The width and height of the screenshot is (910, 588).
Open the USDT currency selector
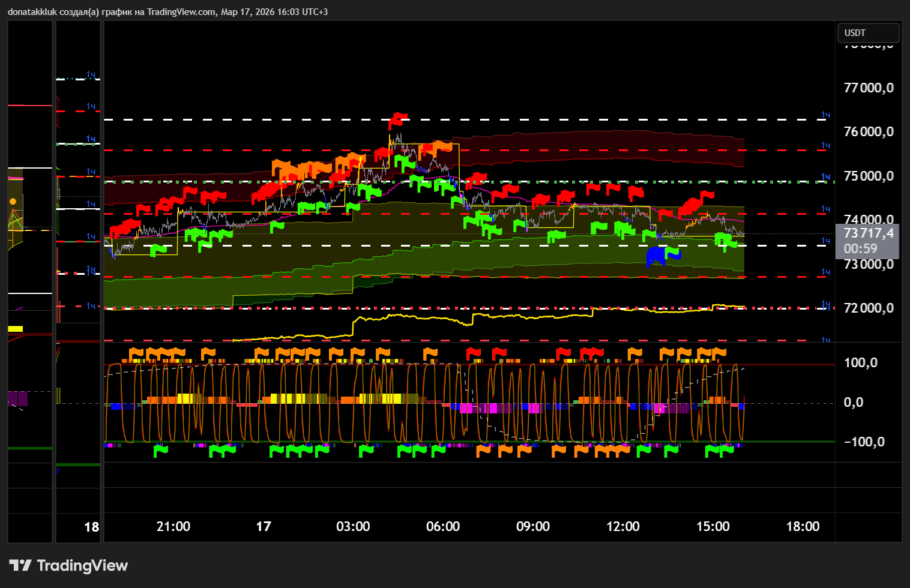pyautogui.click(x=868, y=33)
